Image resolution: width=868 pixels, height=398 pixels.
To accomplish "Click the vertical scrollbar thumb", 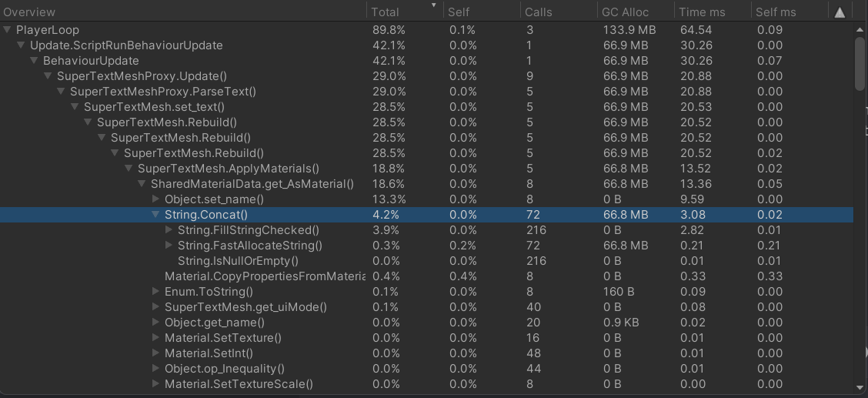I will click(860, 63).
